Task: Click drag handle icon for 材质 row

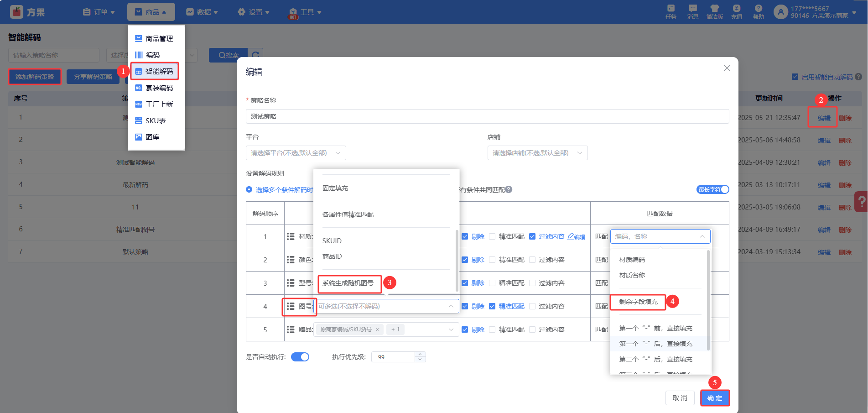Action: coord(291,236)
